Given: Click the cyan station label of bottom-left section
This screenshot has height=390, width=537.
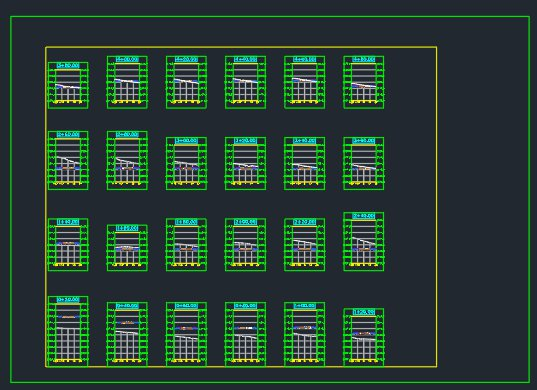Looking at the screenshot, I should pos(68,300).
